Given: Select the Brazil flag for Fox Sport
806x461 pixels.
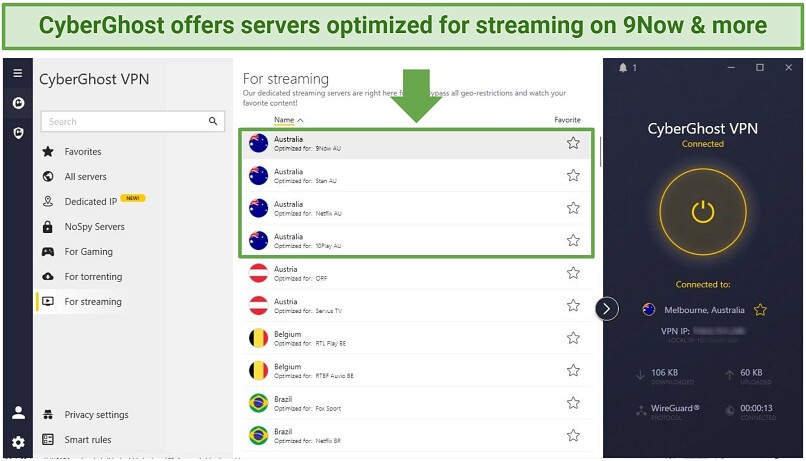Looking at the screenshot, I should (259, 403).
